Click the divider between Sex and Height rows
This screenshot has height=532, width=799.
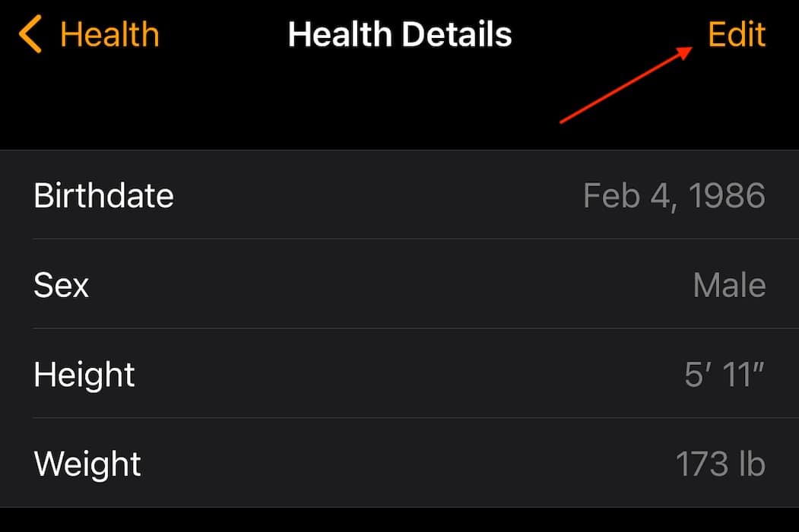[x=415, y=328]
